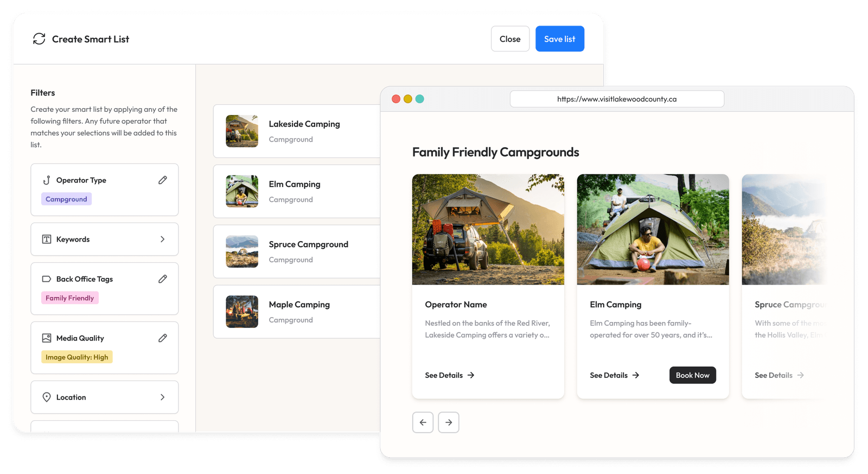Click the refresh icon beside Create Smart List
This screenshot has height=474, width=868.
tap(39, 39)
